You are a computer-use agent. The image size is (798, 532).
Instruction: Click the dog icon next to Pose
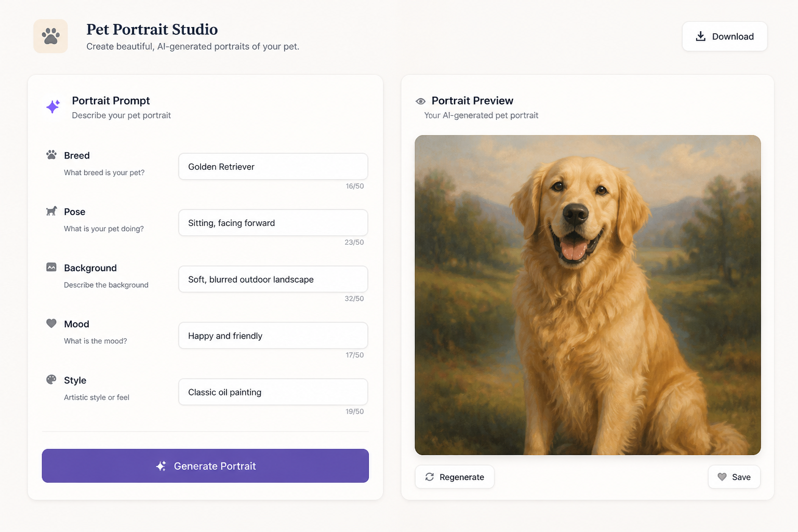[51, 211]
